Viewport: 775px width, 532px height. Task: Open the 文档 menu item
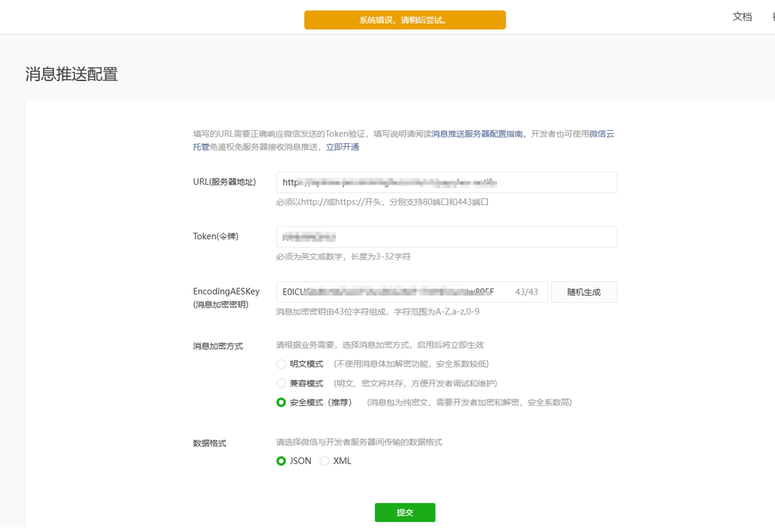(742, 16)
